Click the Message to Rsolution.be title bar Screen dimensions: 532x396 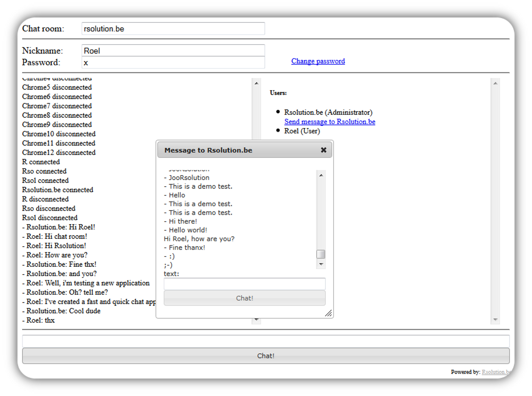[x=237, y=150]
